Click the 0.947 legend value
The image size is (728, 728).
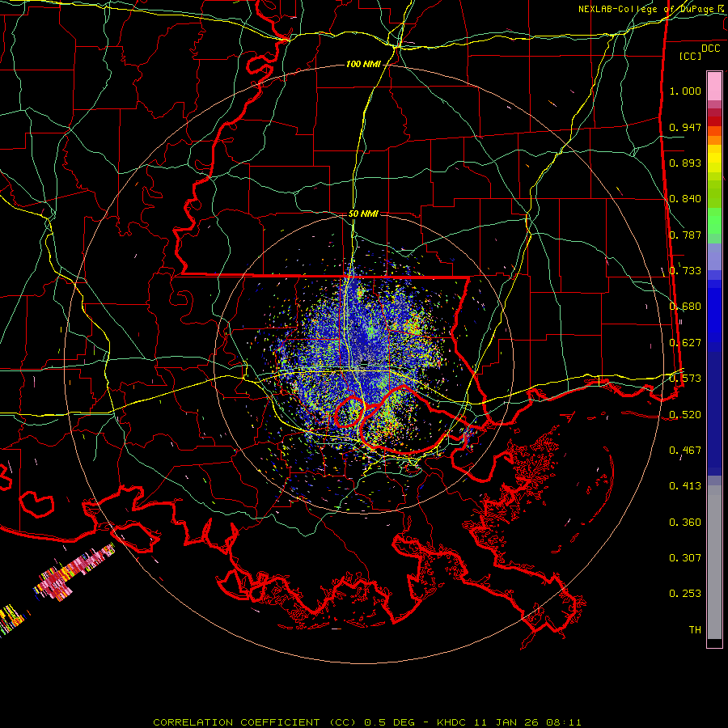coord(685,127)
